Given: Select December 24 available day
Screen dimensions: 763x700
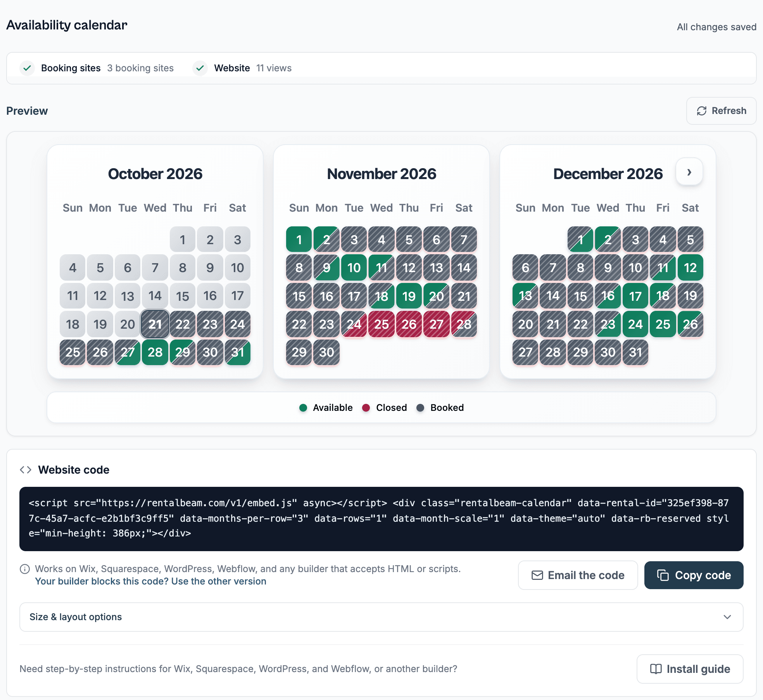Looking at the screenshot, I should tap(635, 324).
